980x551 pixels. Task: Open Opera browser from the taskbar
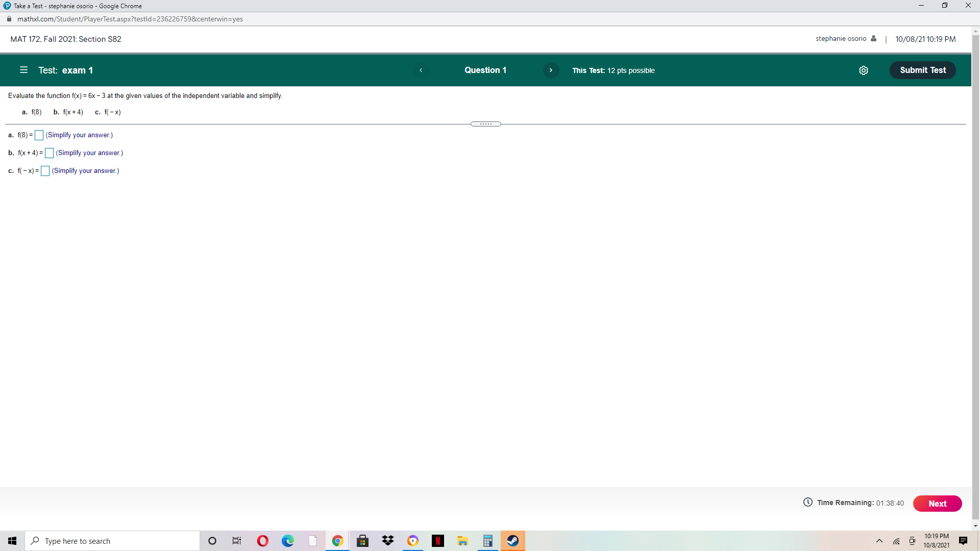pos(263,541)
